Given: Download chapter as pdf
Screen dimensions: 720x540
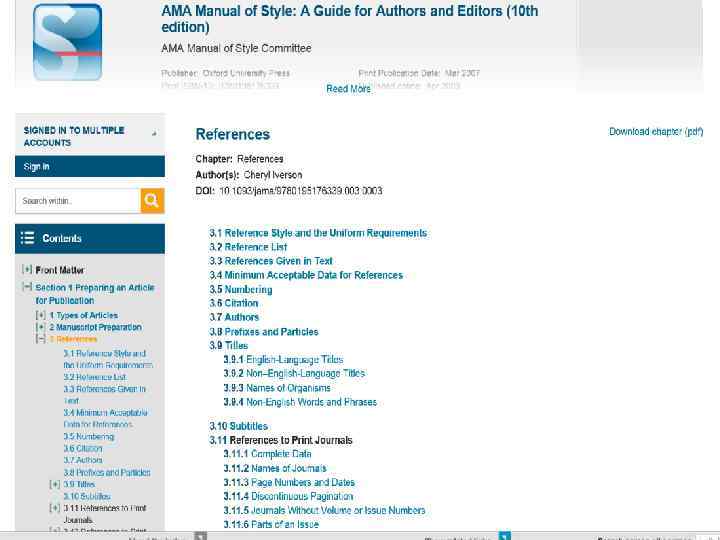Looking at the screenshot, I should 656,132.
